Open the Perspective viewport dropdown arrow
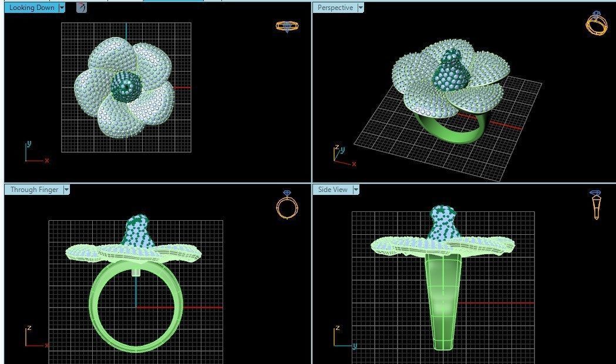The width and height of the screenshot is (616, 364). [361, 8]
